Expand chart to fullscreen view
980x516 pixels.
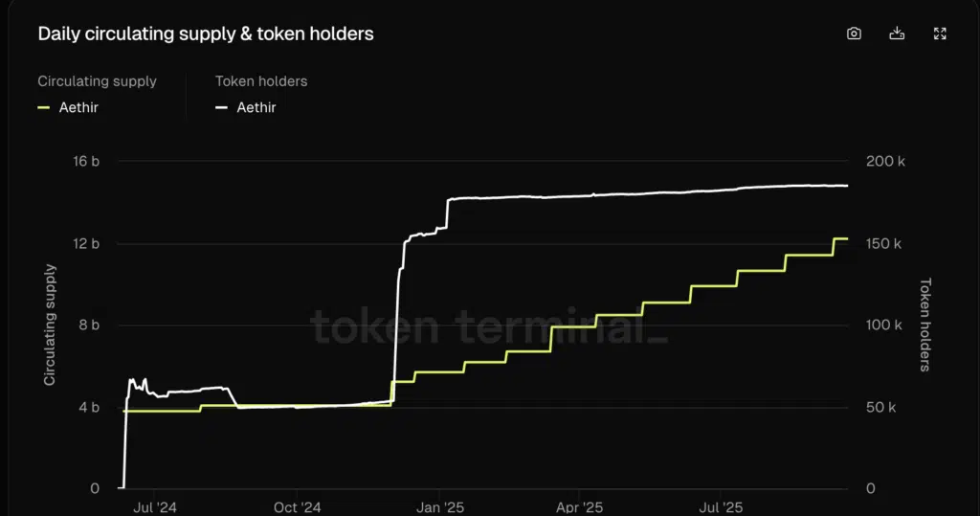(940, 34)
